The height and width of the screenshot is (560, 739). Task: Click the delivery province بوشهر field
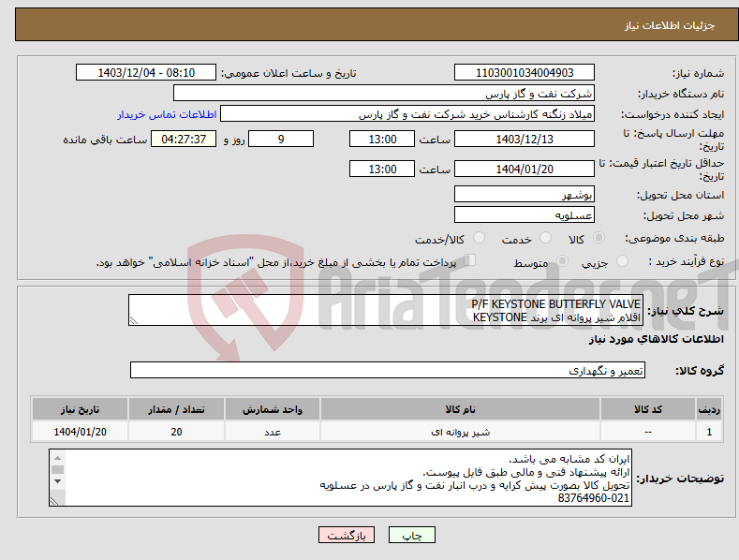pyautogui.click(x=525, y=194)
